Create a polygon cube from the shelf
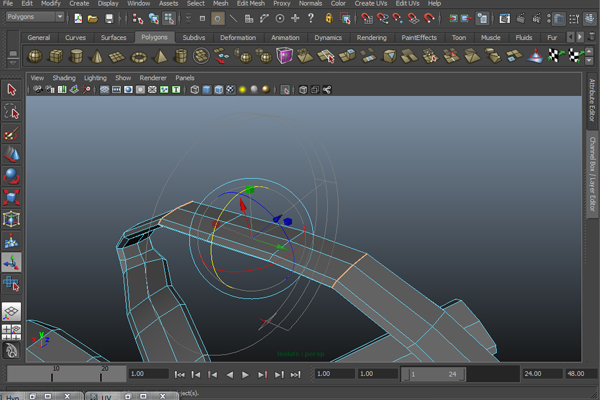The width and height of the screenshot is (600, 400). coord(56,56)
